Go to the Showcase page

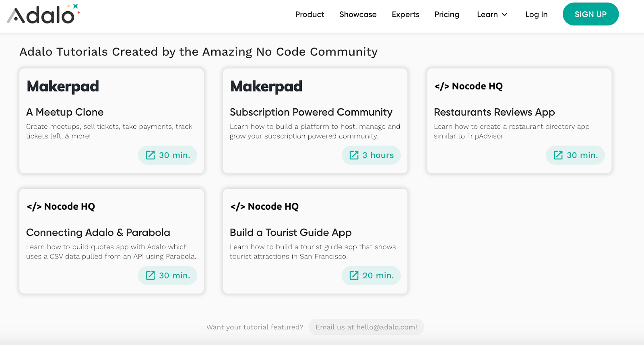(358, 14)
